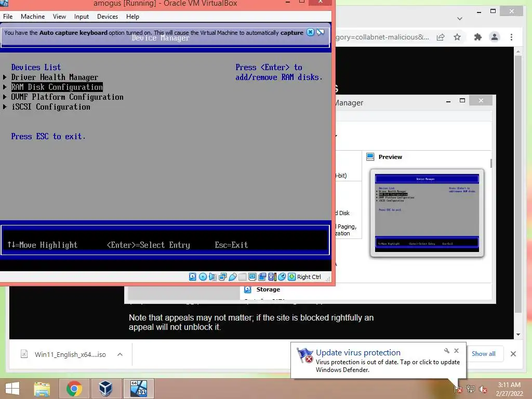Click the arrow beside iSCSI Configuration

(x=5, y=107)
